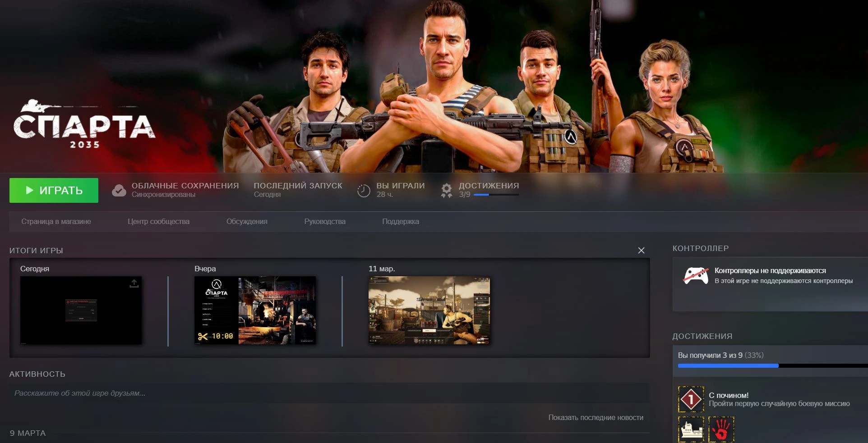Click the ПОСЛЕДНИЙ ЗАПУСК label
The height and width of the screenshot is (443, 868).
tap(298, 186)
